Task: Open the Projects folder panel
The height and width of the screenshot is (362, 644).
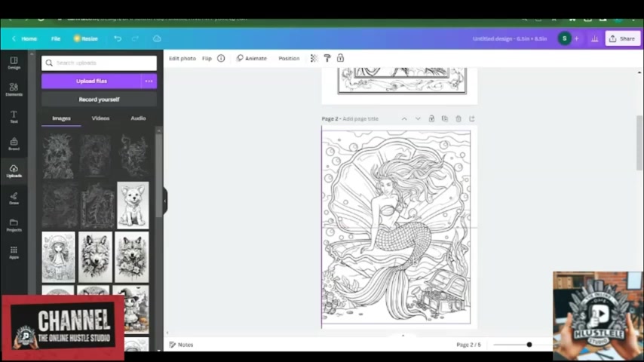Action: (14, 225)
